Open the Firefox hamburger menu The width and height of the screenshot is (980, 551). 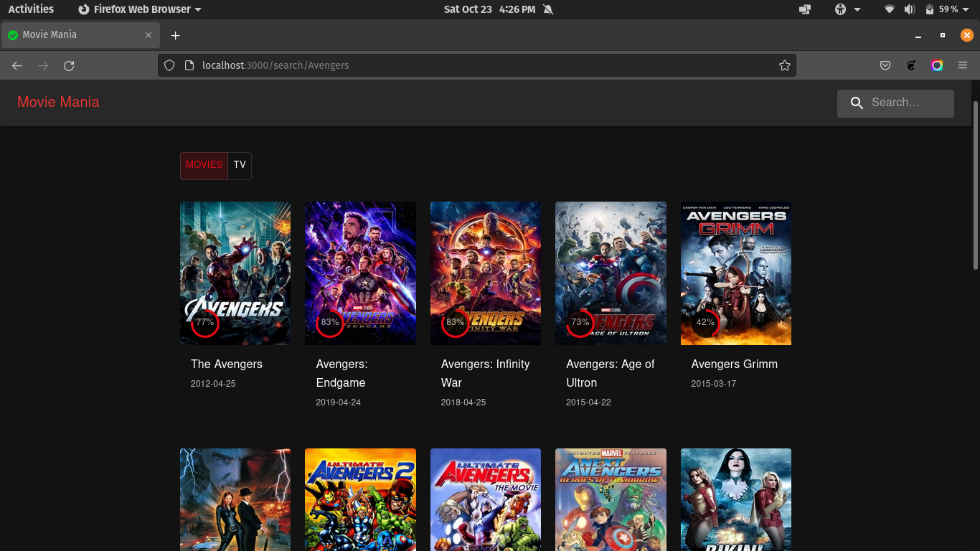(963, 65)
